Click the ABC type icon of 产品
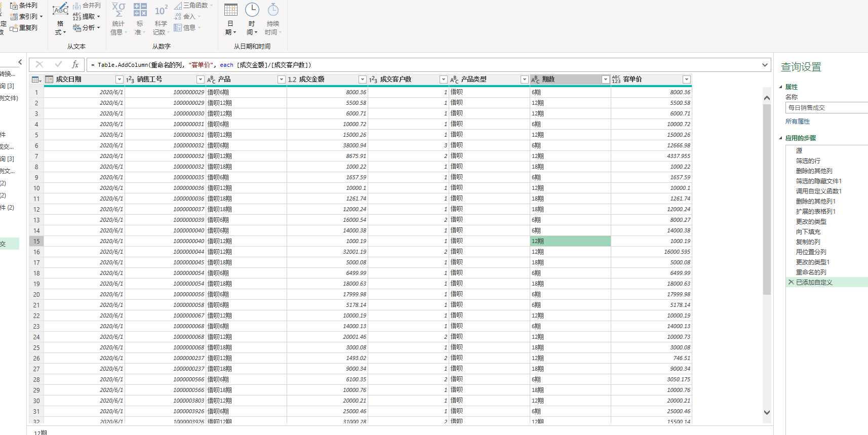868x435 pixels. [211, 80]
